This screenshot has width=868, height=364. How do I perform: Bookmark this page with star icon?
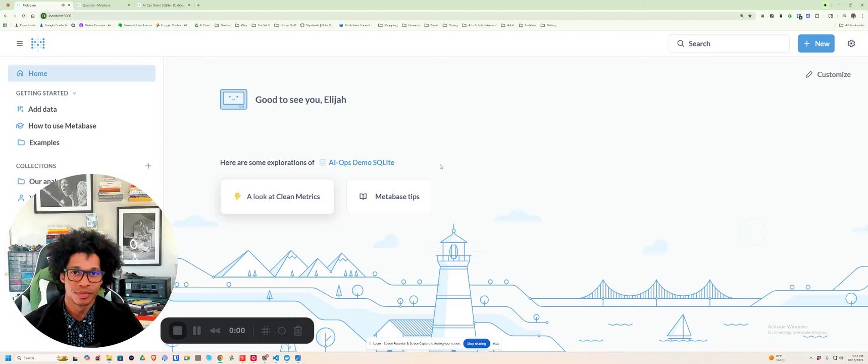click(x=750, y=16)
